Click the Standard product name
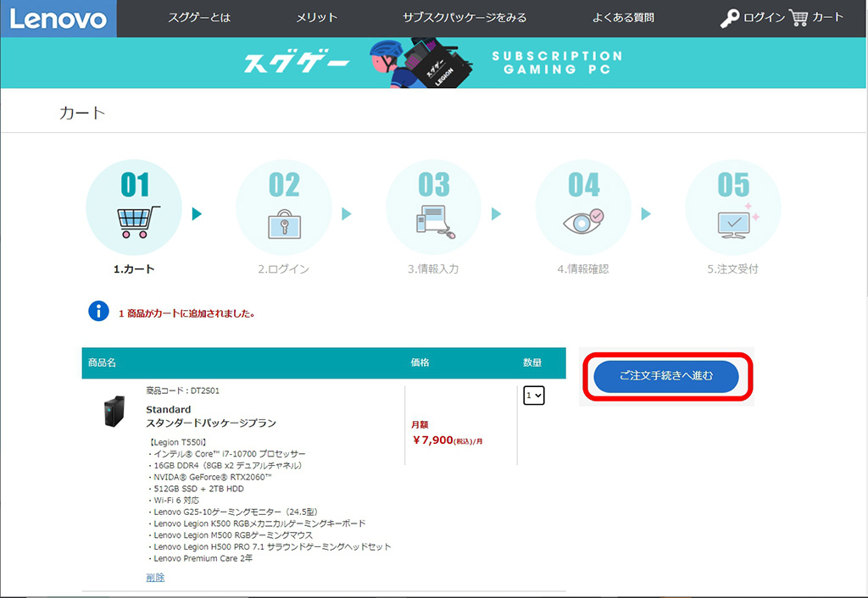The height and width of the screenshot is (598, 868). [169, 409]
